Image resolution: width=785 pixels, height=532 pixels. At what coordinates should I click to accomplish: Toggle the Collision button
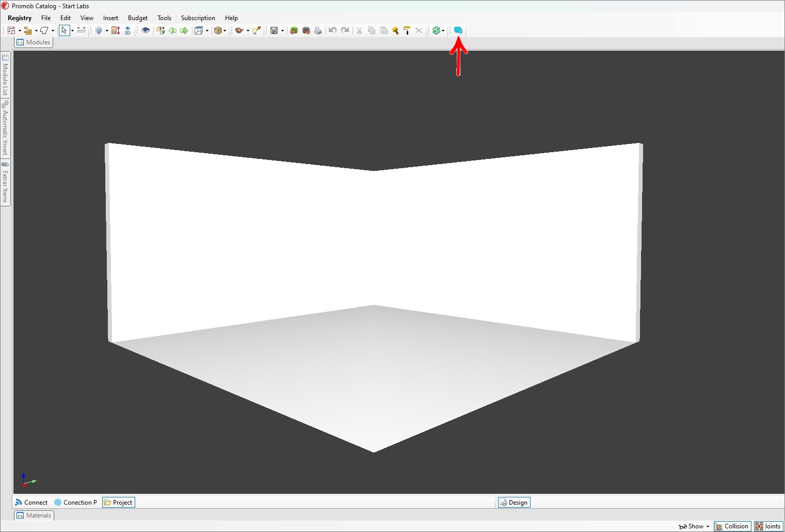(732, 526)
